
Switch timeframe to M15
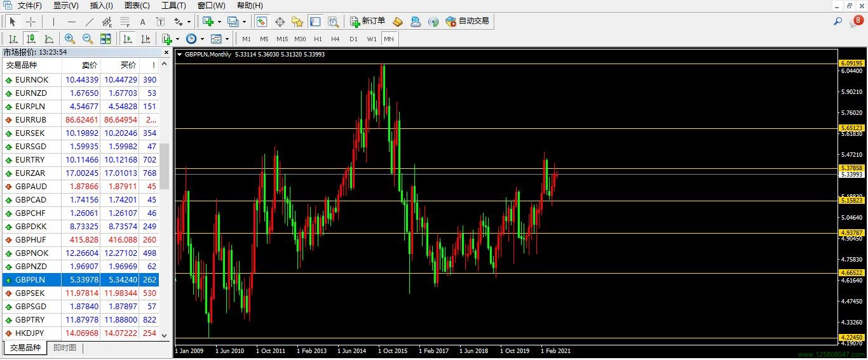282,39
